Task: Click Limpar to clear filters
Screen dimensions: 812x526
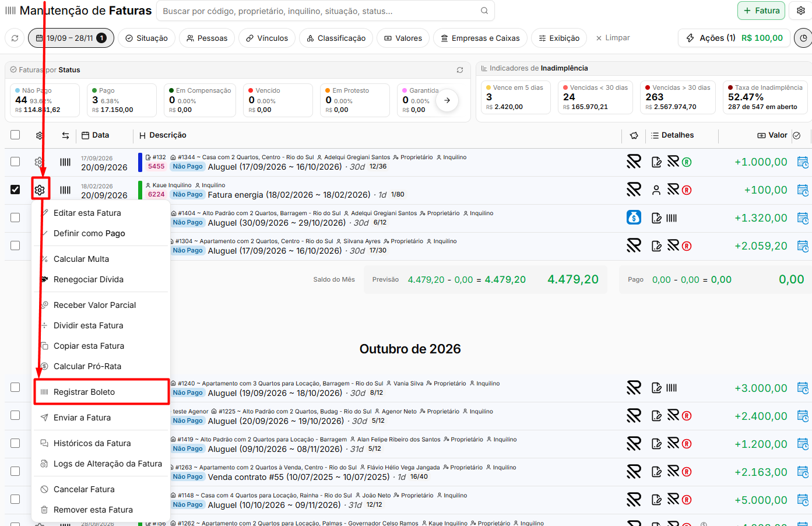Action: pyautogui.click(x=613, y=38)
